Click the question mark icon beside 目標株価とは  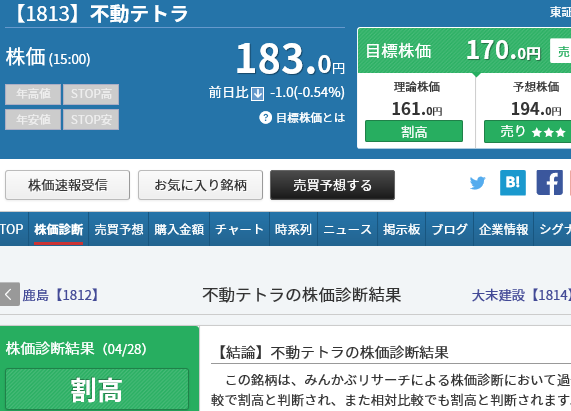(265, 118)
